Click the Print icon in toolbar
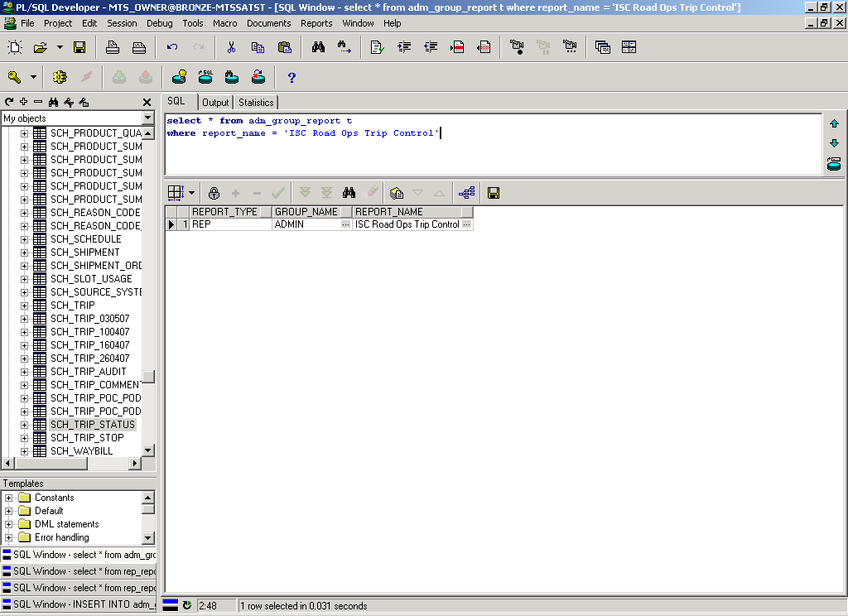This screenshot has height=616, width=848. 113,47
